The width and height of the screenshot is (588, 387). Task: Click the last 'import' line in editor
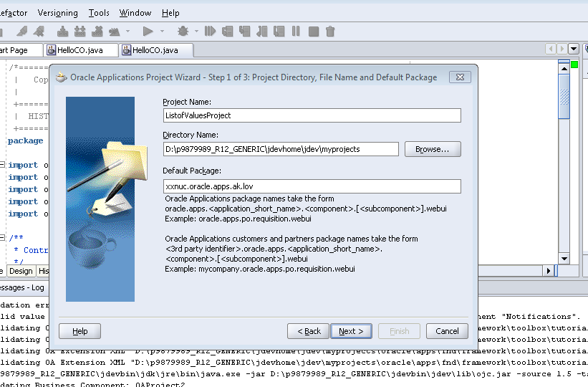[28, 214]
